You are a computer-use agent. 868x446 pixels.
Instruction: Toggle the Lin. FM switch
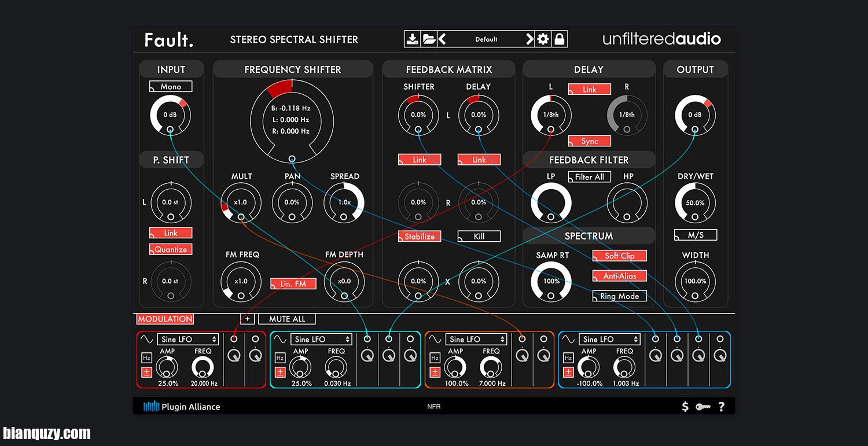click(x=293, y=283)
